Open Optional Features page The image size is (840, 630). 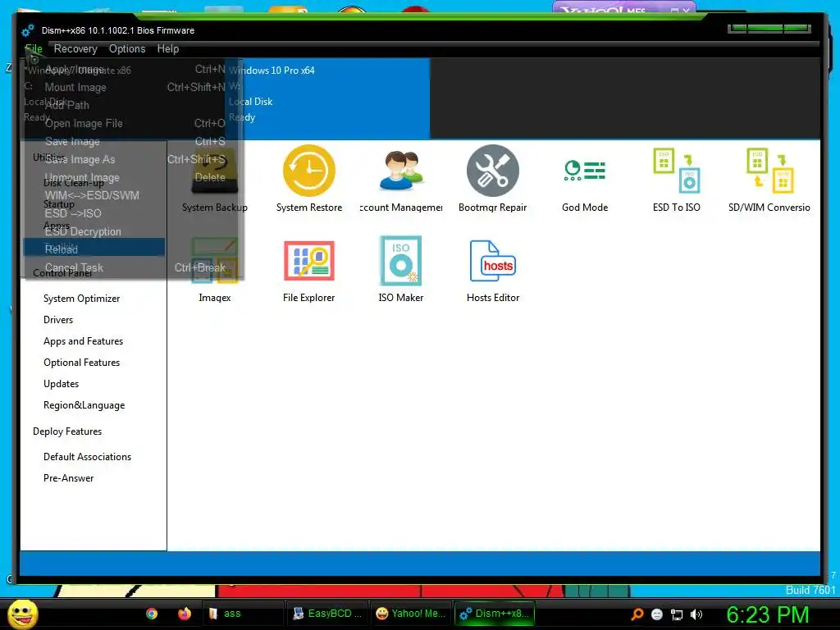[81, 363]
